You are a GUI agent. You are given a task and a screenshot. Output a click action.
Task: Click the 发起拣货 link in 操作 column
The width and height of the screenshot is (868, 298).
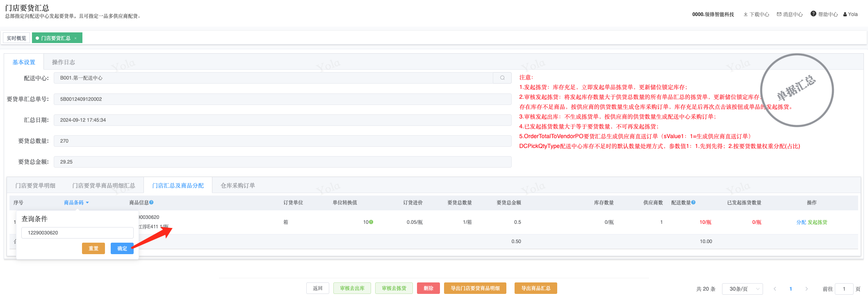[818, 222]
